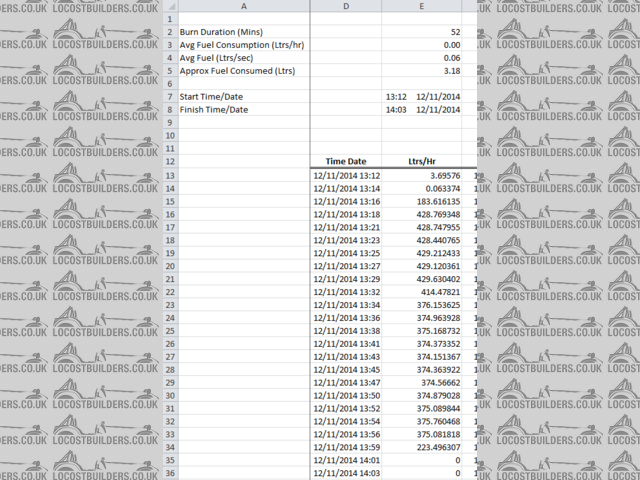
Task: Select the cell with value 0.06
Action: [422, 58]
